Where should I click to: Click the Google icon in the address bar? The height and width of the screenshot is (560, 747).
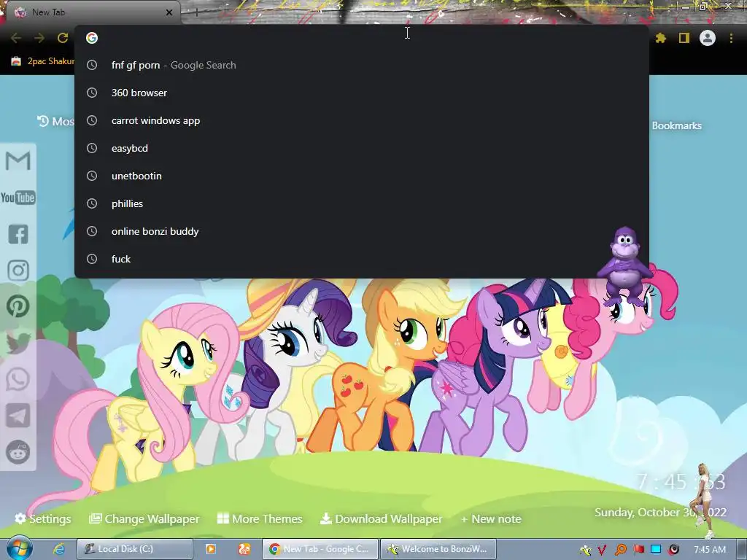[92, 38]
